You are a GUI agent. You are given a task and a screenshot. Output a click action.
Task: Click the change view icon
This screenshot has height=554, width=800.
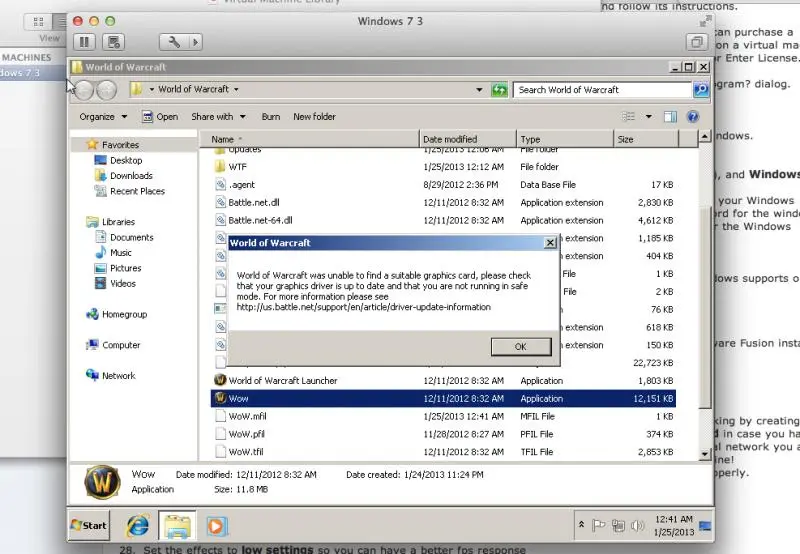pyautogui.click(x=629, y=117)
